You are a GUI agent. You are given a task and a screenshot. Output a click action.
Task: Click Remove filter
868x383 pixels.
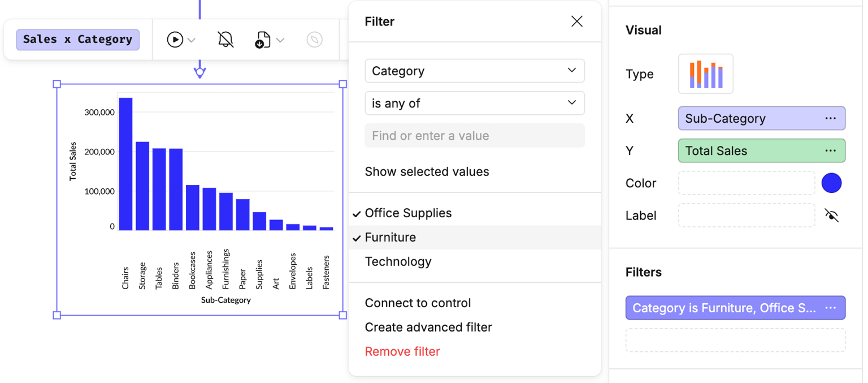[x=402, y=352]
